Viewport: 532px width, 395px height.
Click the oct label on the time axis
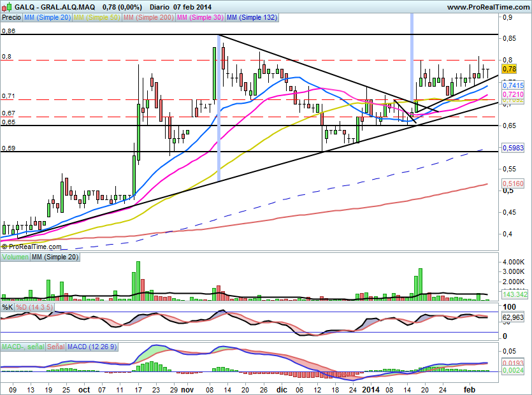pyautogui.click(x=84, y=389)
